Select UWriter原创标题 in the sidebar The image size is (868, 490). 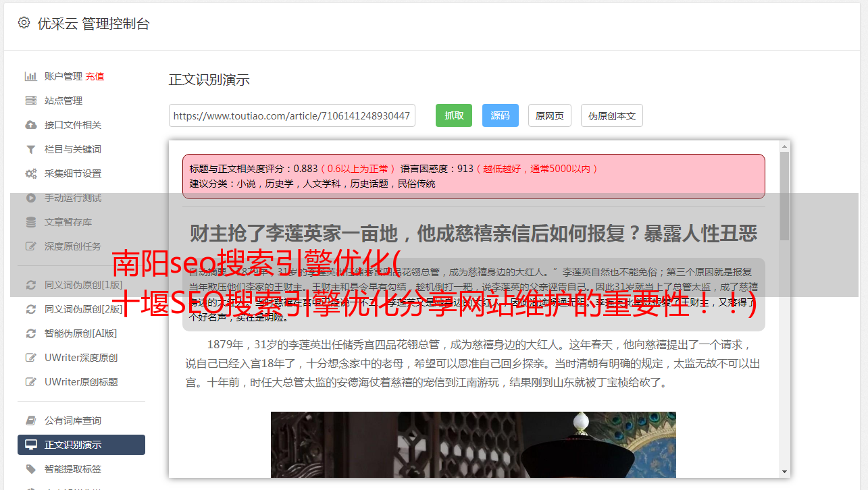click(81, 382)
